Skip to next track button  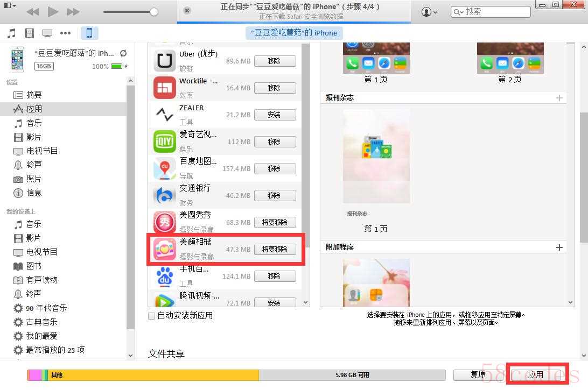pyautogui.click(x=73, y=11)
